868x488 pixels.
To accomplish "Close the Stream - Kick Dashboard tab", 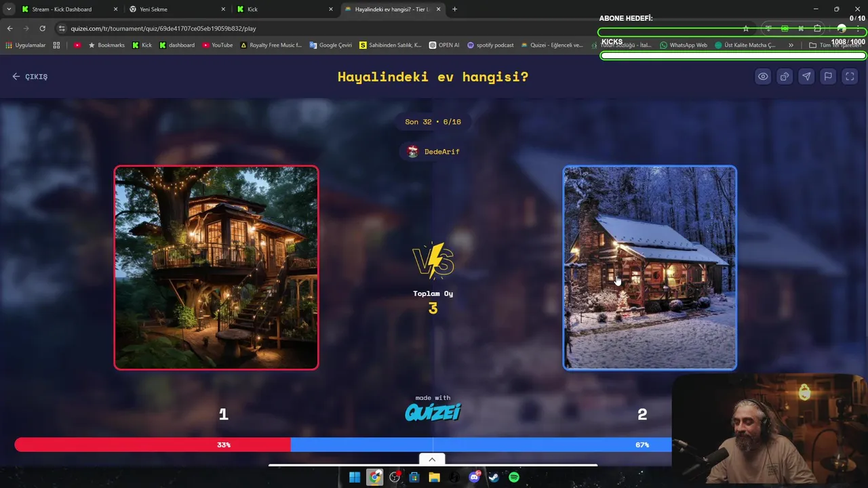I will click(x=115, y=9).
